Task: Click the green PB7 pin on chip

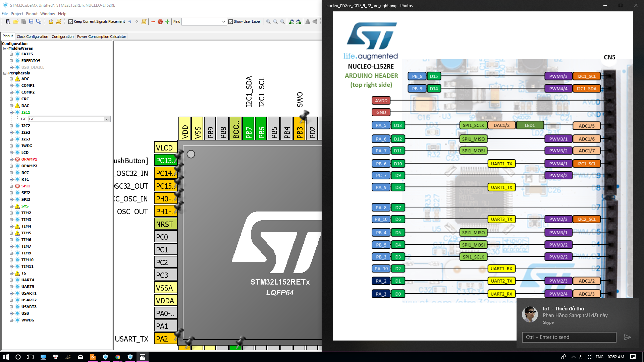Action: click(248, 129)
